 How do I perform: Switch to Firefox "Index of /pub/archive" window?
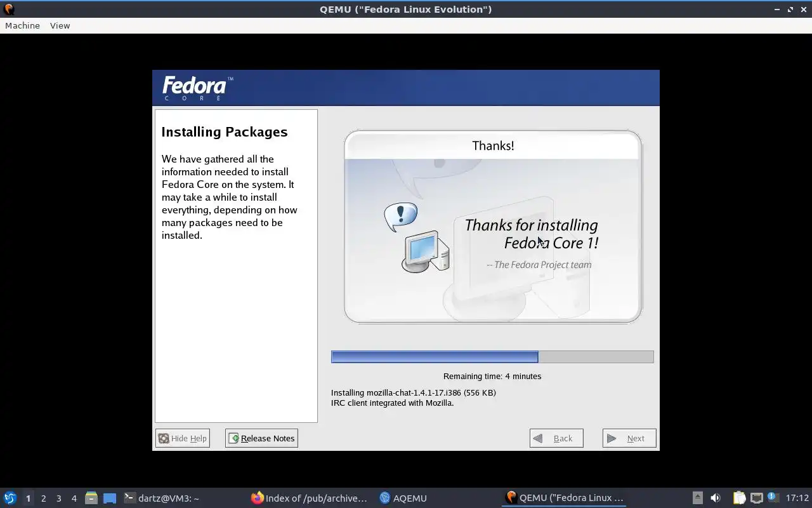pos(310,498)
